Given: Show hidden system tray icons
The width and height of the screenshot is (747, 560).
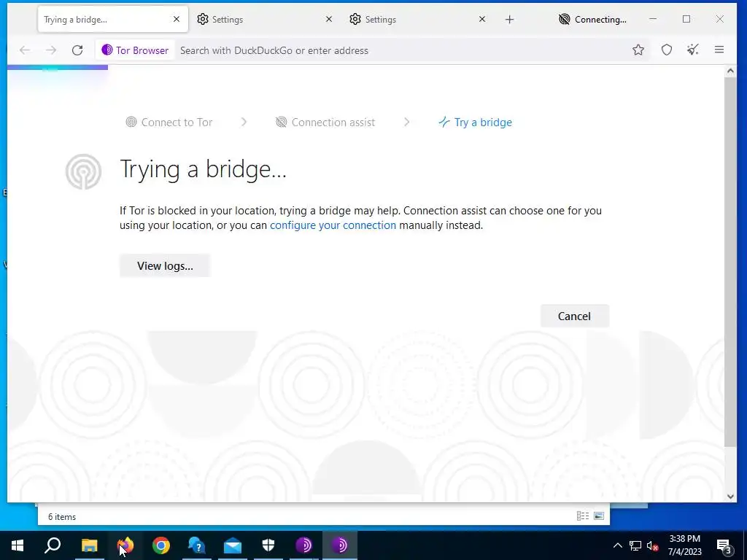Looking at the screenshot, I should (617, 545).
